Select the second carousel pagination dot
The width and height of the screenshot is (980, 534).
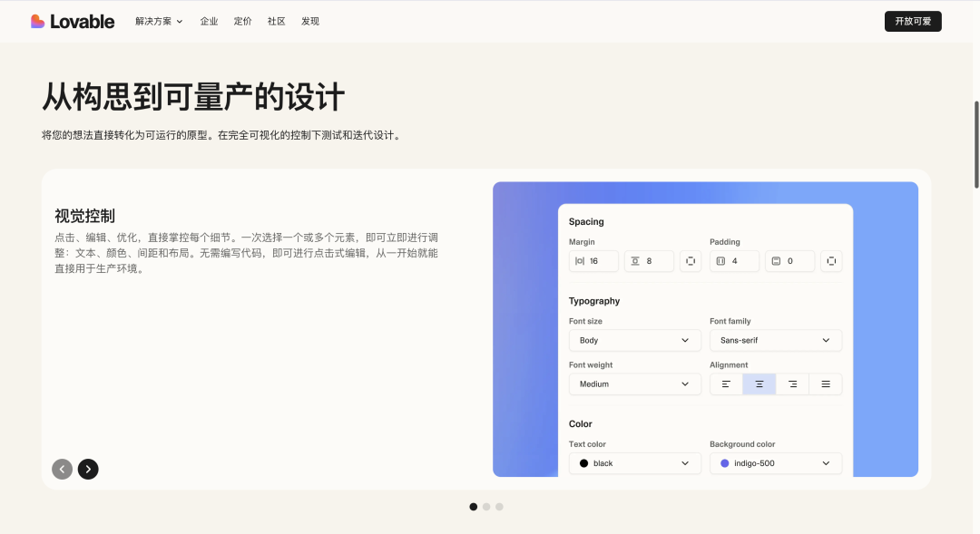click(486, 507)
